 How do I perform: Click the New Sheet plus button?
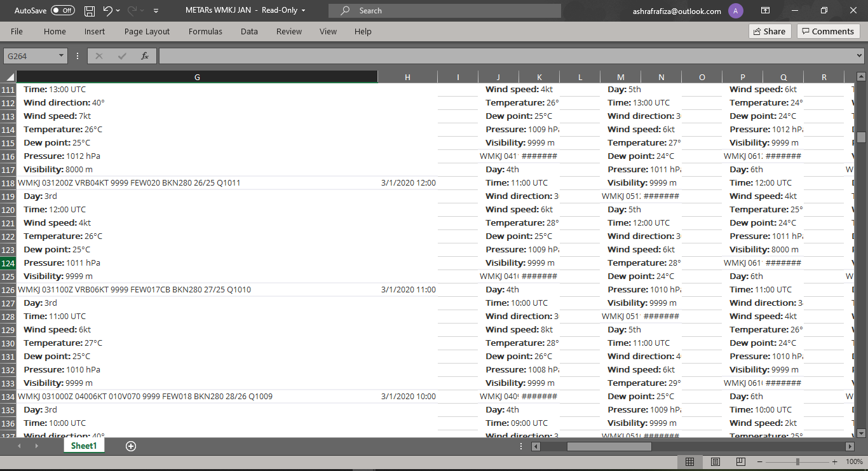[130, 446]
